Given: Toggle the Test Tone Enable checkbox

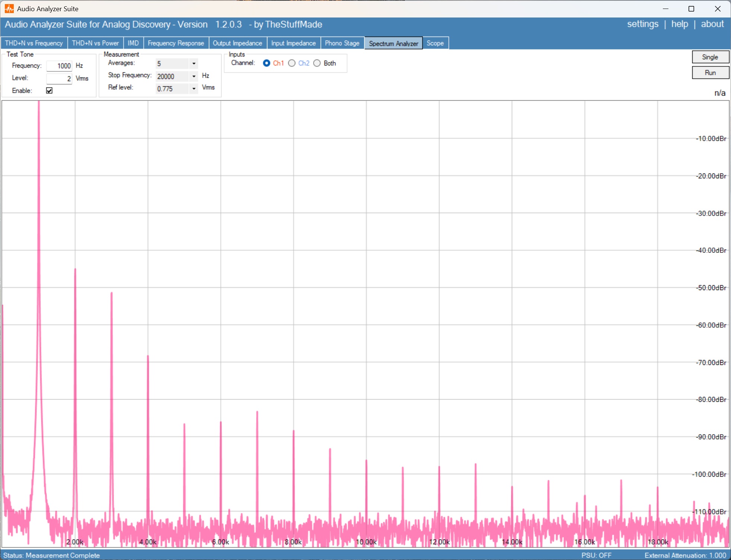Looking at the screenshot, I should pos(49,90).
